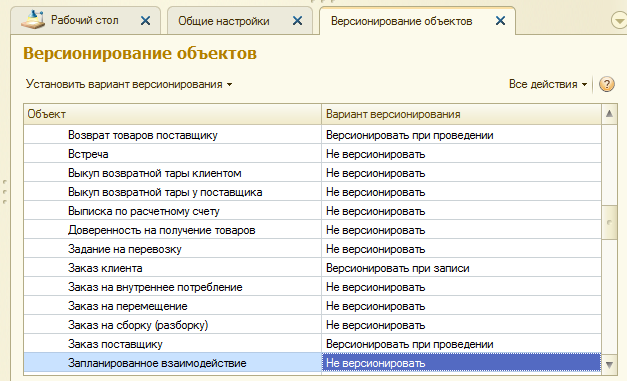The width and height of the screenshot is (627, 381).
Task: Click the vertical scrollbar thumb
Action: tap(609, 222)
